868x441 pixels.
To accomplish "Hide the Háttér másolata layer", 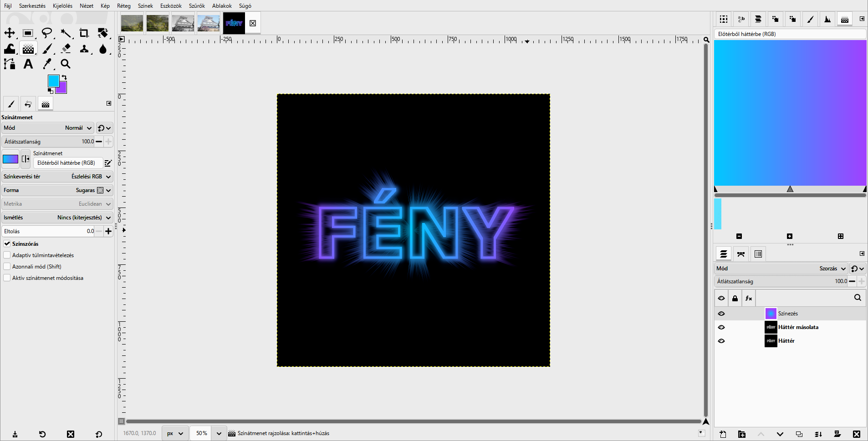I will pyautogui.click(x=721, y=327).
